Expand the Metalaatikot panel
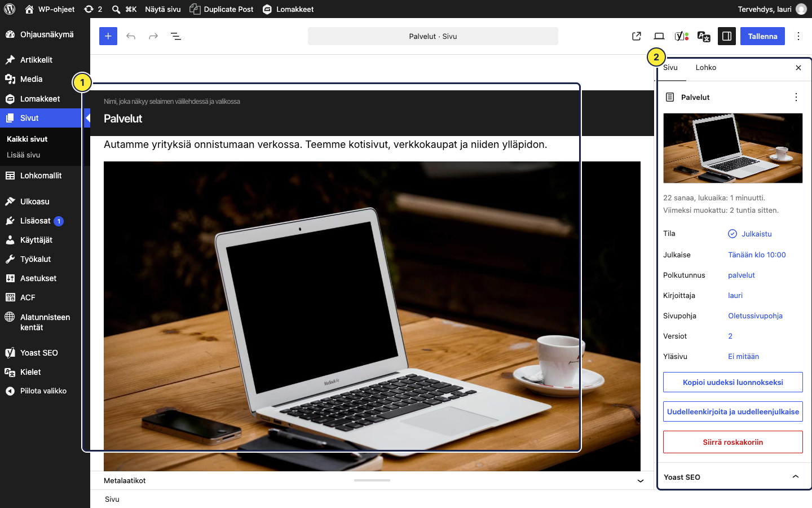 (372, 481)
